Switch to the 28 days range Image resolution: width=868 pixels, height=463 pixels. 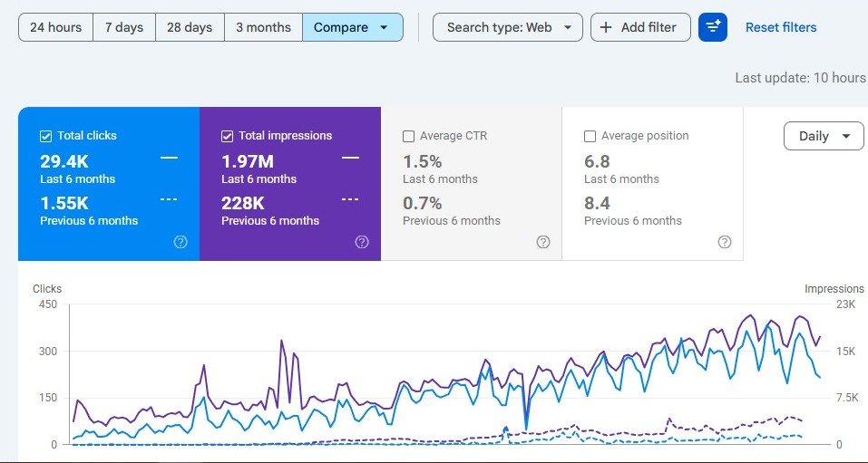click(x=190, y=27)
